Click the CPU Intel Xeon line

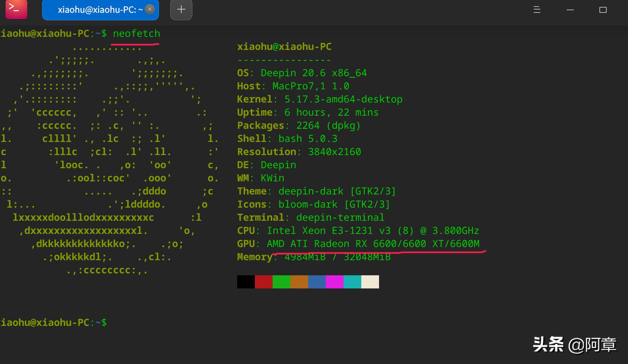[x=358, y=231]
